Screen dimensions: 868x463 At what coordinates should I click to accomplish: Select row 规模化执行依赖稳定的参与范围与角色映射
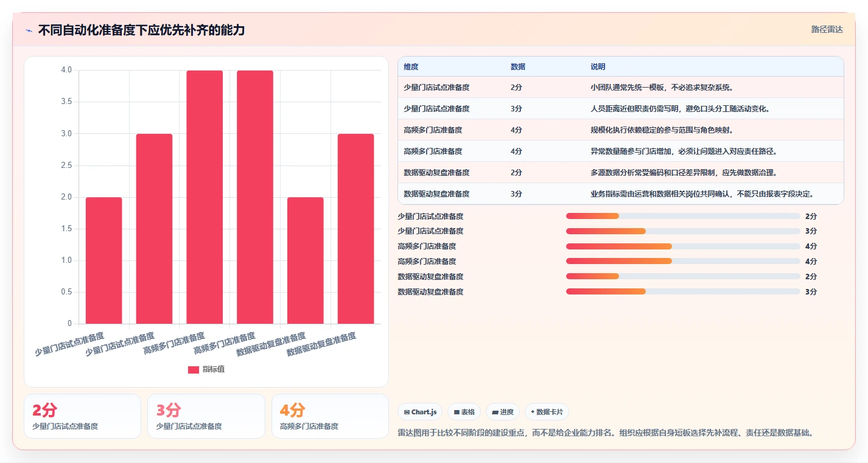620,130
